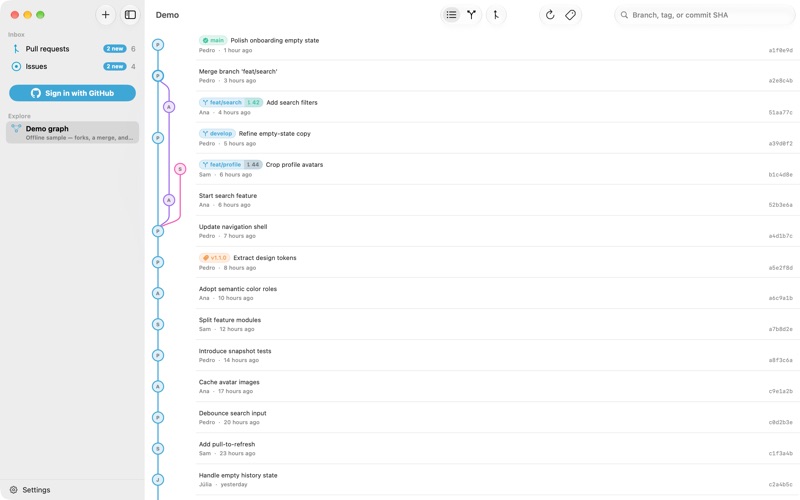Click commit SHA 51aa77c
The image size is (800, 500).
[x=781, y=112]
